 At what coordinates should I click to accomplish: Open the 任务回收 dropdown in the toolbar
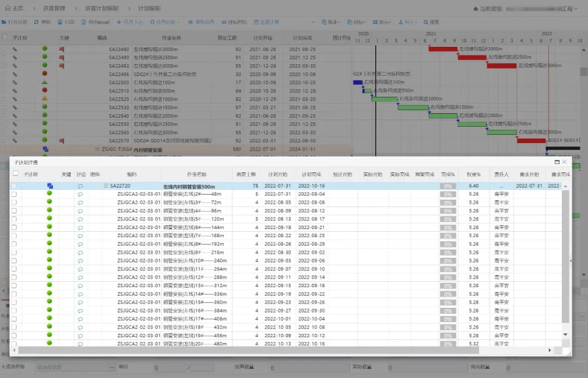[x=165, y=22]
